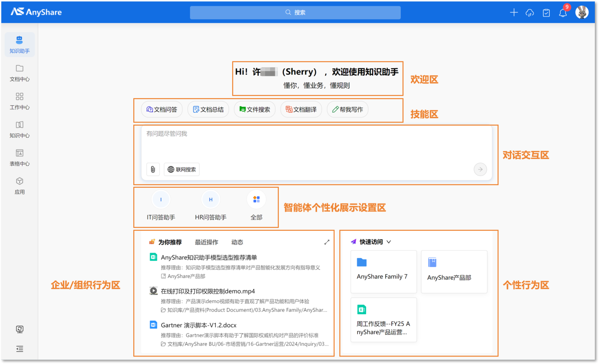Viewport: 599px width, 364px height.
Task: Expand the recommendations panel icon
Action: tap(326, 242)
